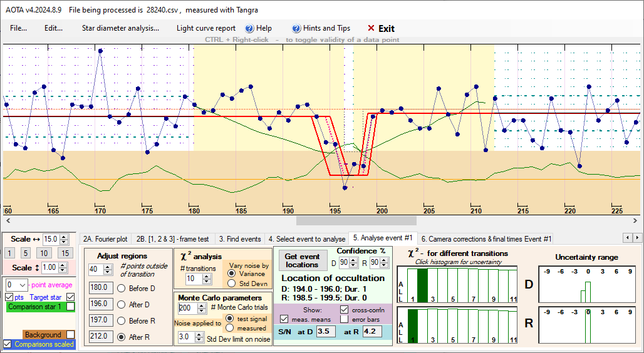Click the Before R value field 197.0
This screenshot has width=644, height=353.
(x=101, y=320)
